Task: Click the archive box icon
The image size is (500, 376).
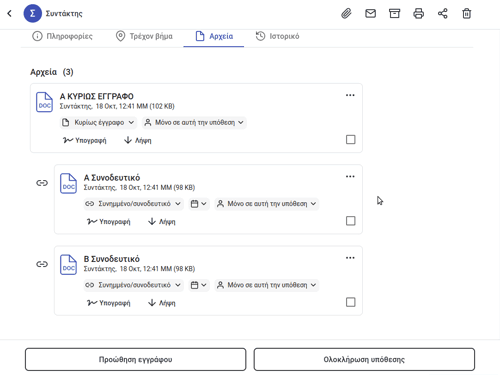Action: [x=394, y=13]
